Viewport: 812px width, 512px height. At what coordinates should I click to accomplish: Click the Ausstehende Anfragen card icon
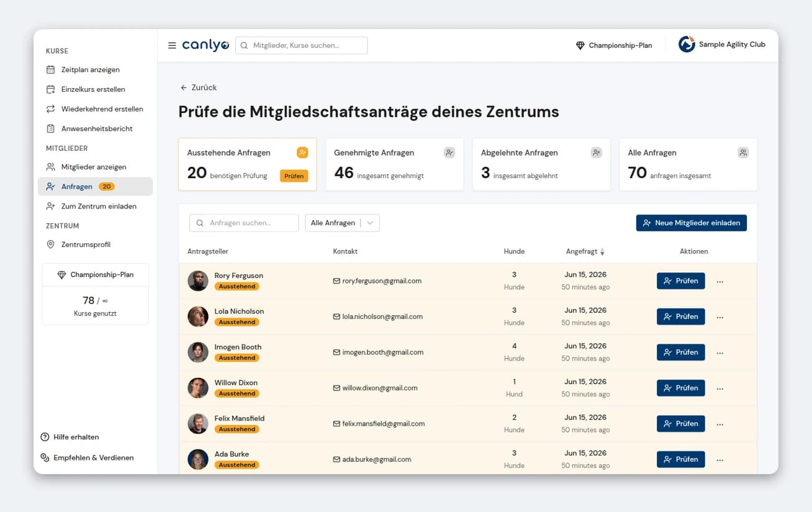[x=302, y=153]
